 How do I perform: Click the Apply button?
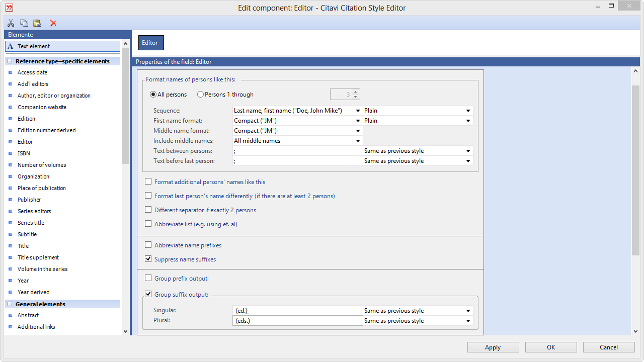(x=493, y=347)
